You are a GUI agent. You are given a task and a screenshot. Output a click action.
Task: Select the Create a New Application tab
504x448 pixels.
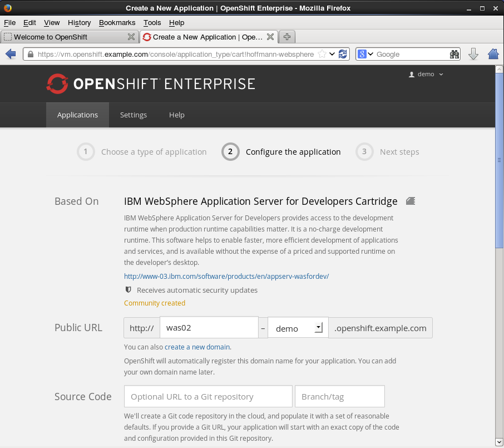click(207, 37)
